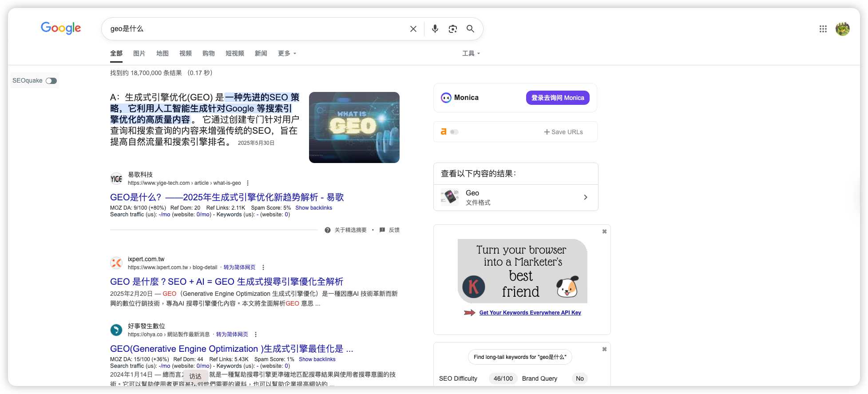Open the Google apps grid
The height and width of the screenshot is (394, 868).
(823, 29)
